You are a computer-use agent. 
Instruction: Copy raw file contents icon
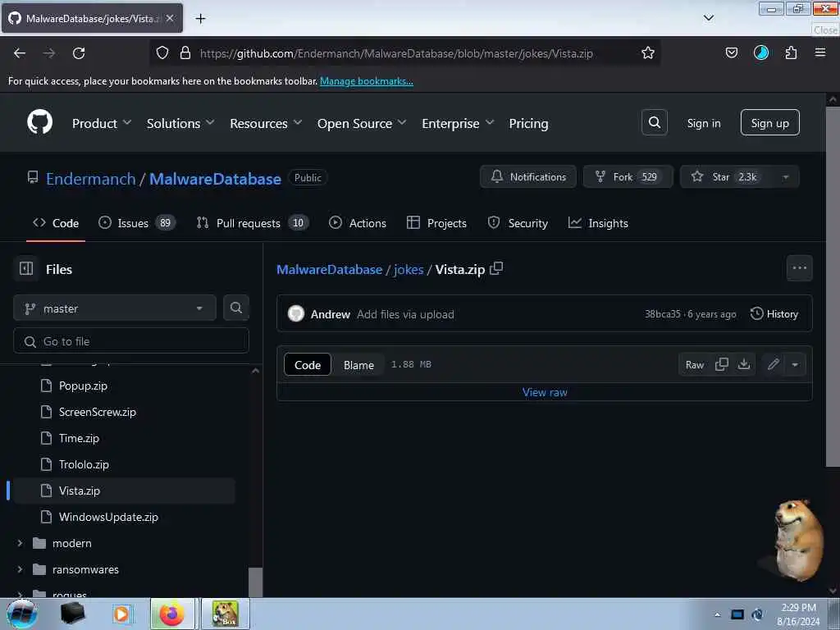click(722, 364)
